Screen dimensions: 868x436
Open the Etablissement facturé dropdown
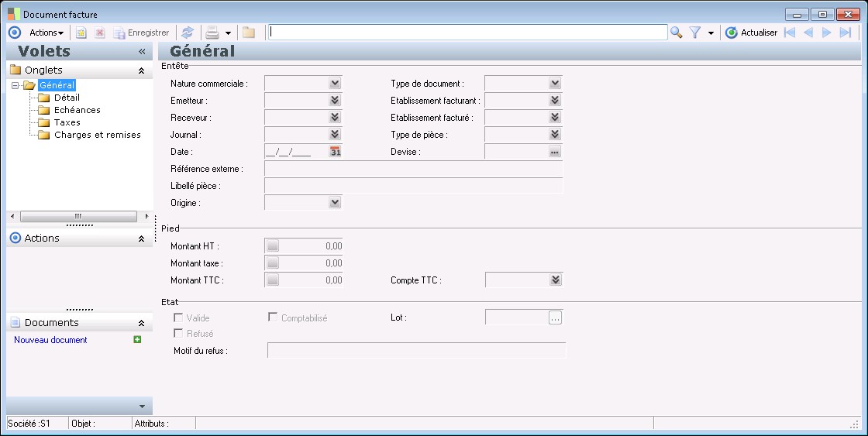pyautogui.click(x=555, y=117)
